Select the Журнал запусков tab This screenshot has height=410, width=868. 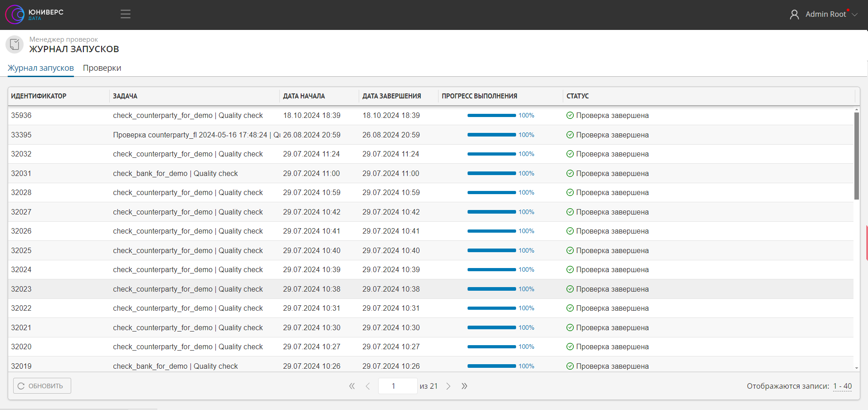pos(41,68)
